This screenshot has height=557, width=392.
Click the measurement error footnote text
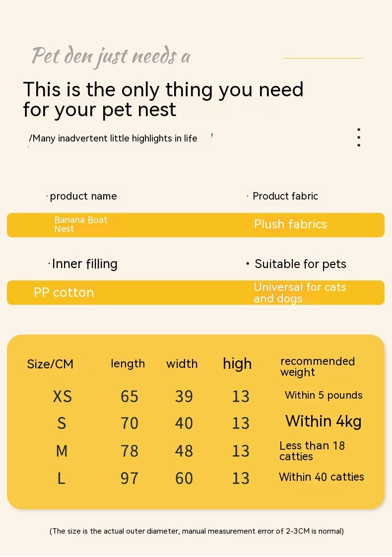(x=196, y=531)
